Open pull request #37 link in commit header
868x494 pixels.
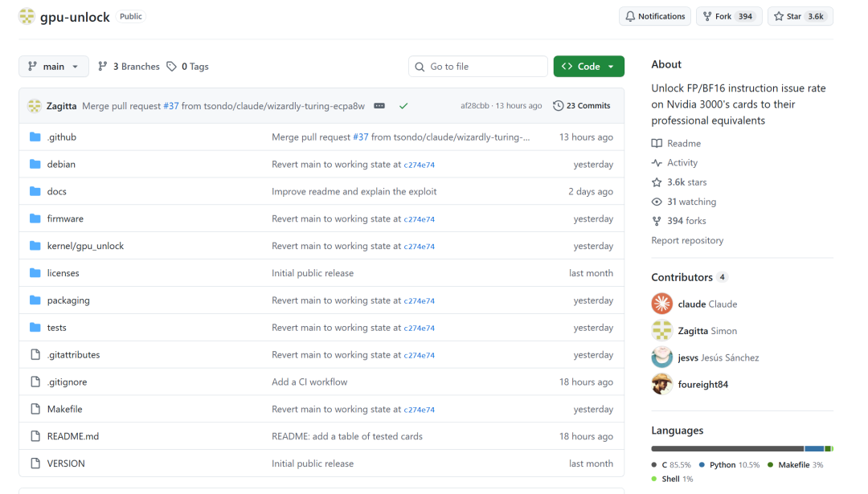[x=171, y=106]
